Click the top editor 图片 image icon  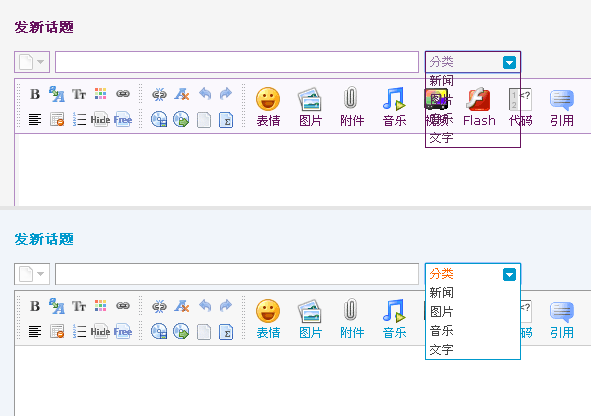310,107
